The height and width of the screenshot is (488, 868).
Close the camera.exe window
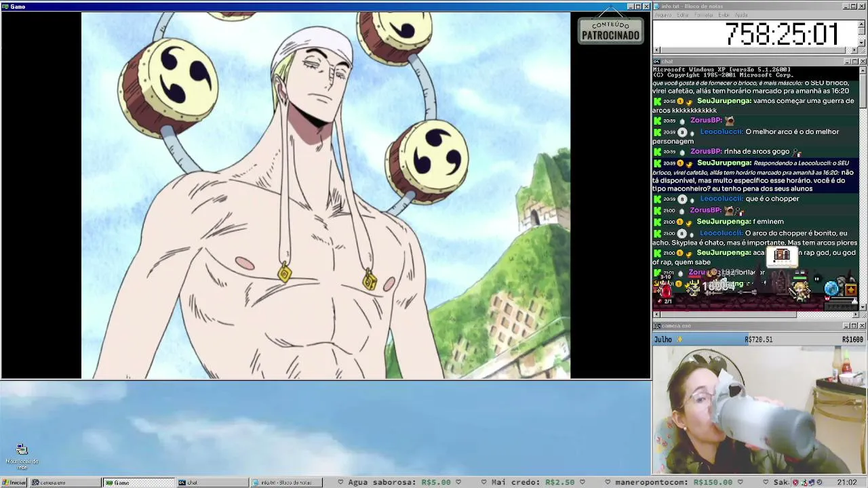click(863, 326)
